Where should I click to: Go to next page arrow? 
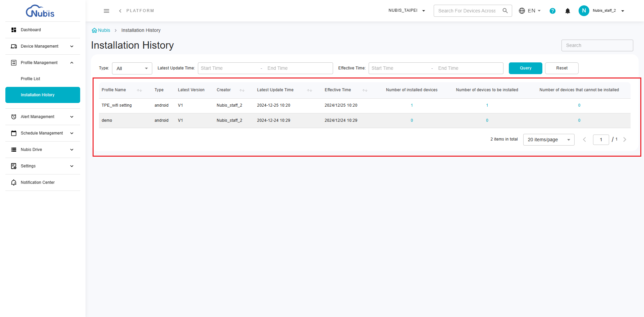point(625,140)
